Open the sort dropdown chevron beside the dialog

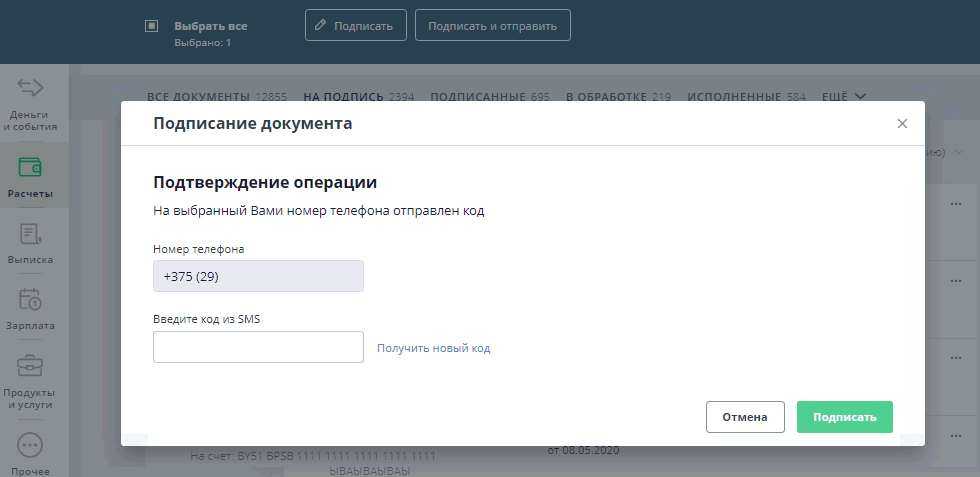click(x=958, y=152)
